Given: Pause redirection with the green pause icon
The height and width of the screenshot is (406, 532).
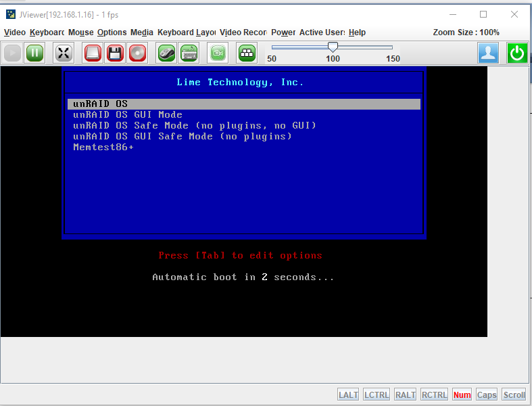Looking at the screenshot, I should (x=34, y=53).
